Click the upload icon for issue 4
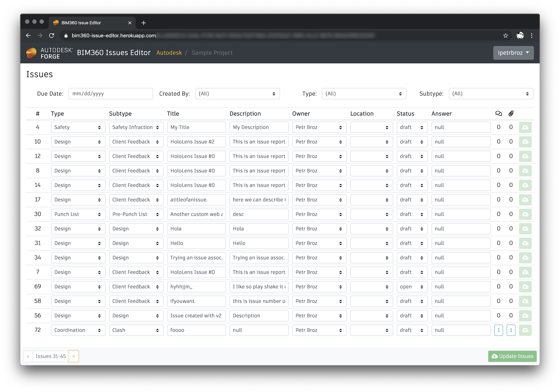Screen dimensions: 560x392 point(525,127)
